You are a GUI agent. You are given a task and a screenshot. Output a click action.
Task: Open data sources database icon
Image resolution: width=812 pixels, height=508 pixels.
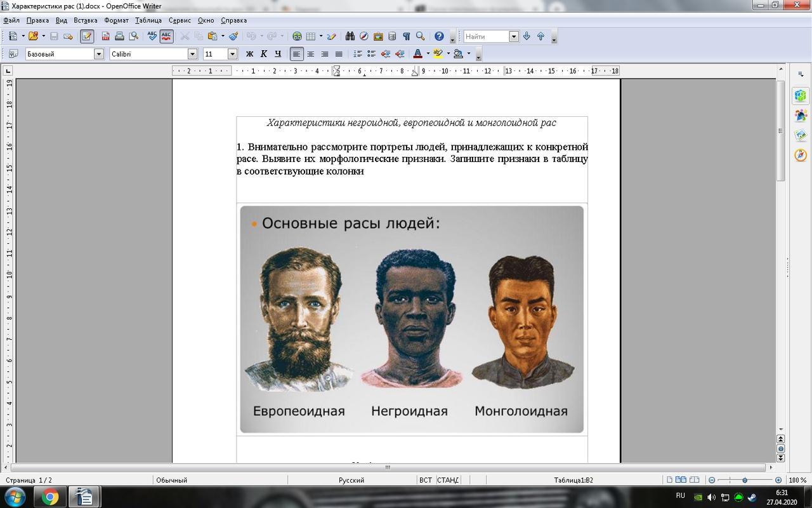(x=392, y=36)
